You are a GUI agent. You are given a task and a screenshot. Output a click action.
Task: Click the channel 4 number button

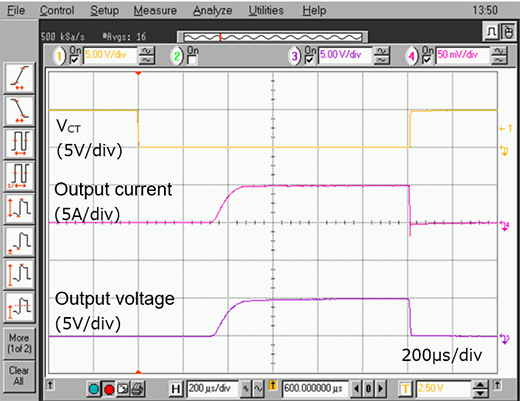[x=412, y=56]
